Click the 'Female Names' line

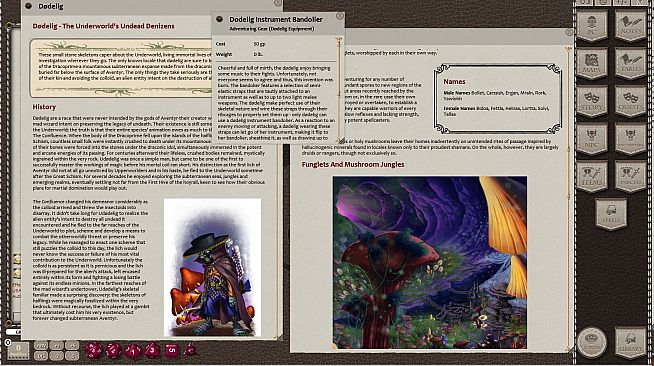tap(496, 111)
